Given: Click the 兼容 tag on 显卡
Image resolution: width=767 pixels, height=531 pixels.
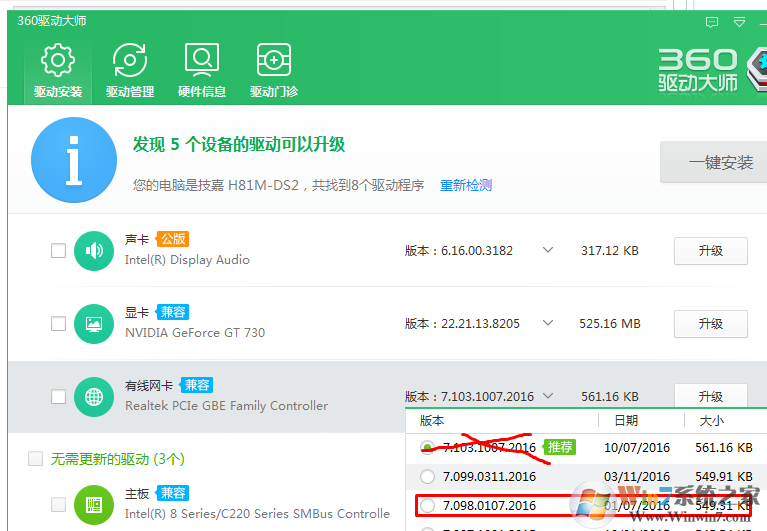Looking at the screenshot, I should tap(173, 312).
